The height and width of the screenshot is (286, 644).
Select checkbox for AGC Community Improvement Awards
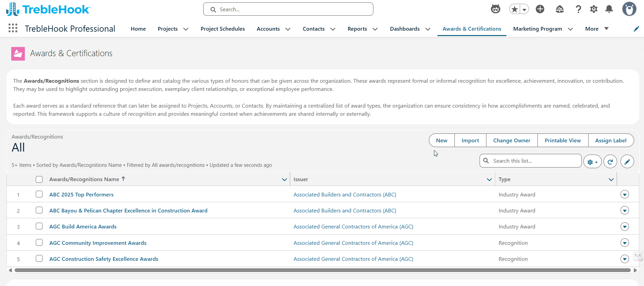39,242
